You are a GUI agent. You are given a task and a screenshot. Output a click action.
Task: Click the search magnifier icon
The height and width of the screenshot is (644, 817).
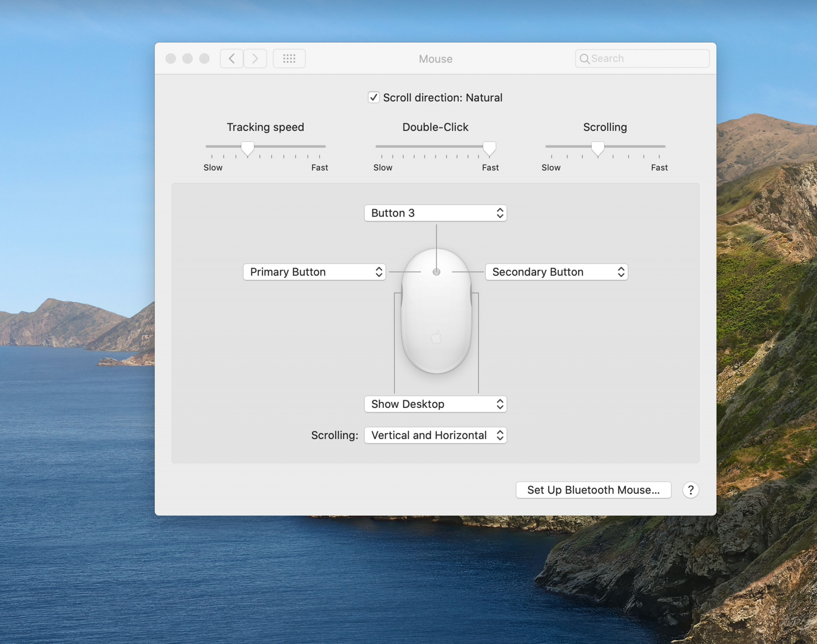click(x=585, y=59)
